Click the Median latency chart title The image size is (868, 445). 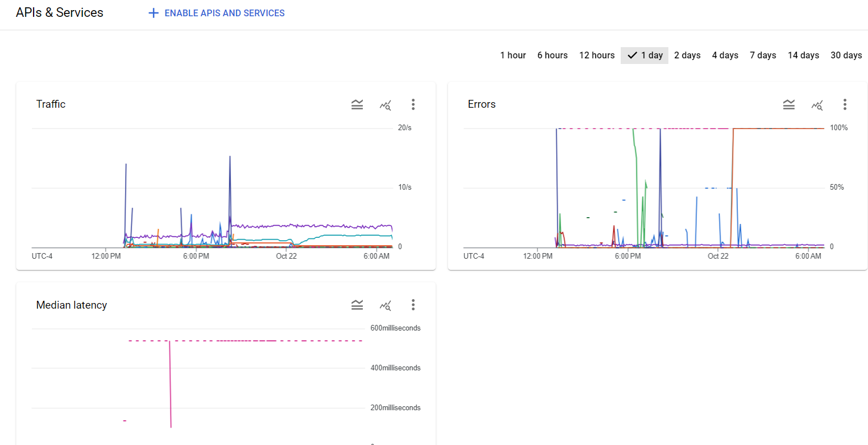(71, 305)
